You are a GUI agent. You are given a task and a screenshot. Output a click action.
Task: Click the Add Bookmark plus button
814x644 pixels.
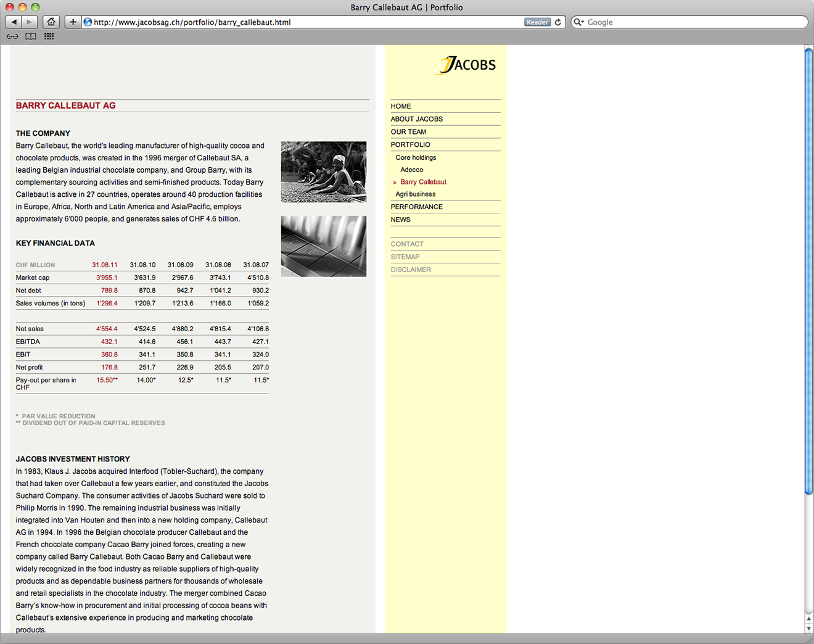(x=73, y=22)
